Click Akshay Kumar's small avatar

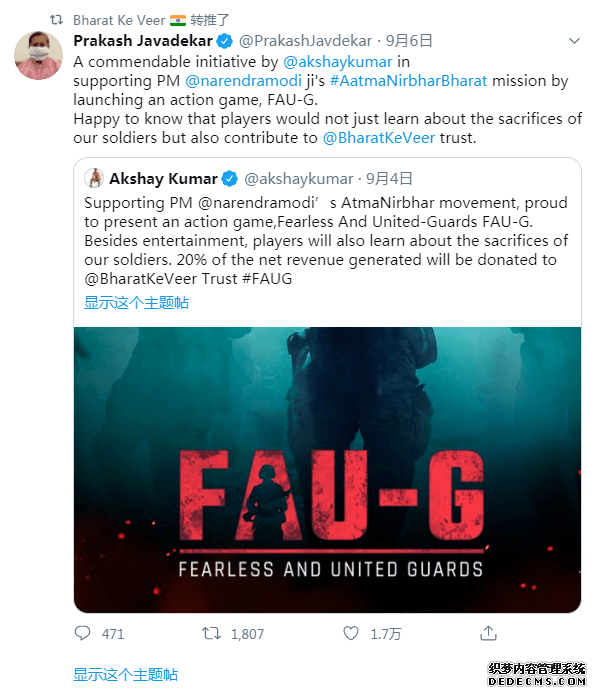[x=94, y=178]
